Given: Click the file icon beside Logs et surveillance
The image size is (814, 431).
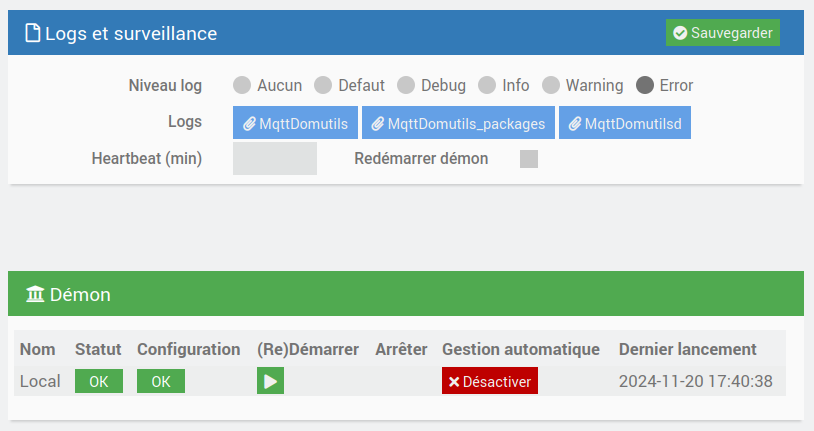Looking at the screenshot, I should [32, 34].
